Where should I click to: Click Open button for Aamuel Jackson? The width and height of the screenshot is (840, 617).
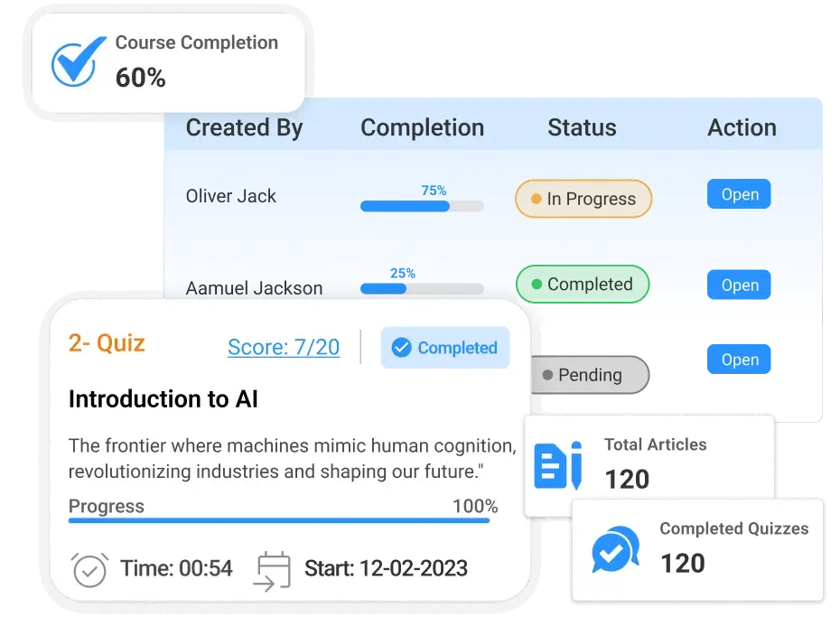click(739, 285)
